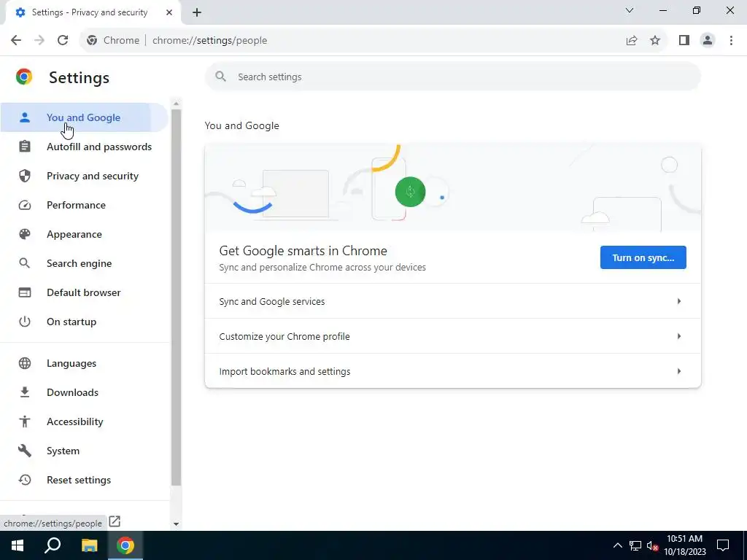The height and width of the screenshot is (560, 747).
Task: Click the Performance gauge icon
Action: [x=25, y=205]
